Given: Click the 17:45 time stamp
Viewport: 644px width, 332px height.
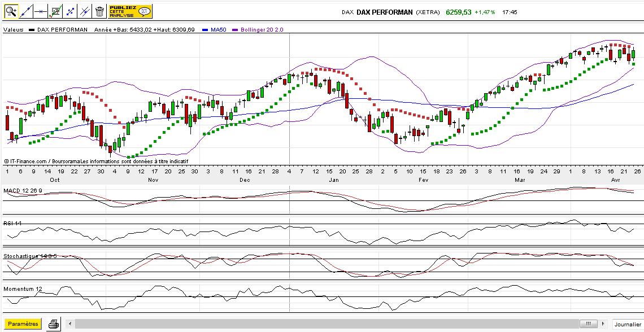Looking at the screenshot, I should (x=510, y=12).
